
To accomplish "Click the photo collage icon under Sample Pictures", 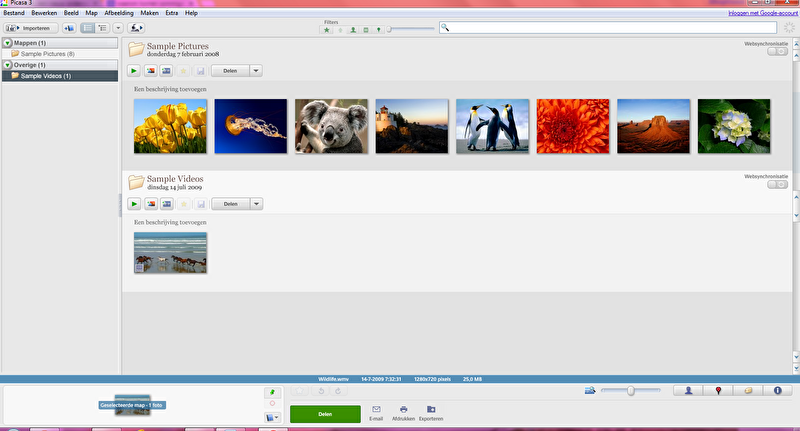I will 150,71.
